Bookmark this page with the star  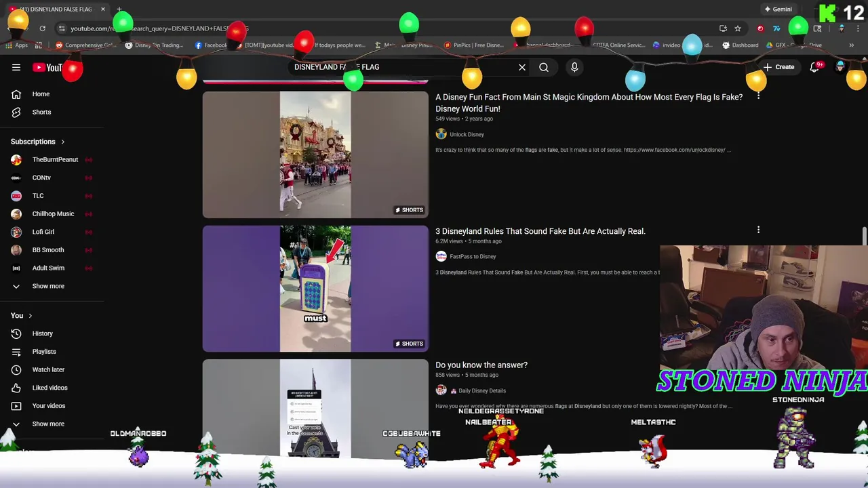(738, 28)
